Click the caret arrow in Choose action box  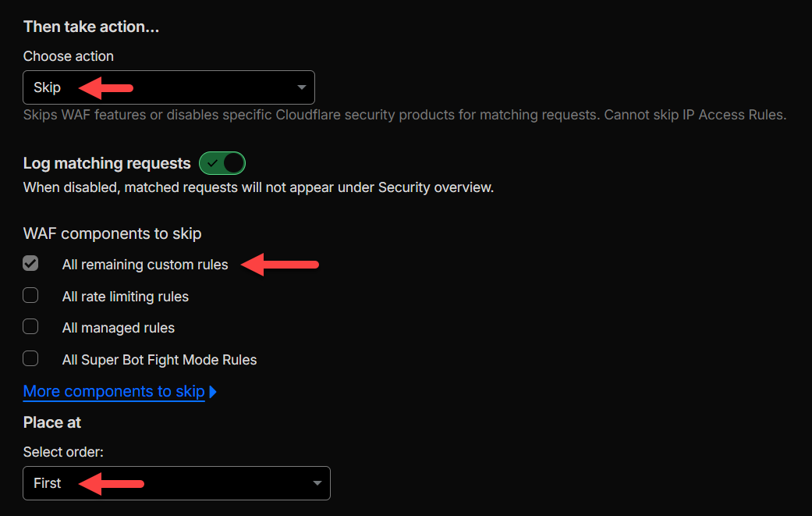302,87
